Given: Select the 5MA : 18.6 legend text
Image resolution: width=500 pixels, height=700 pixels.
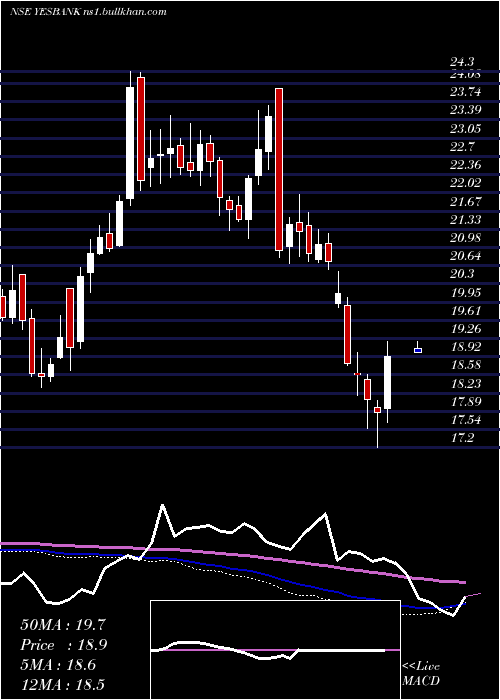Looking at the screenshot, I should (x=58, y=665).
